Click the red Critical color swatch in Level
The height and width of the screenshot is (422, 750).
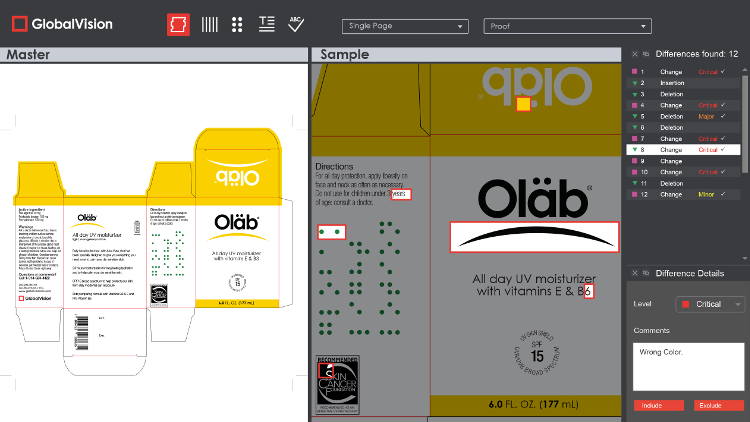tap(685, 304)
